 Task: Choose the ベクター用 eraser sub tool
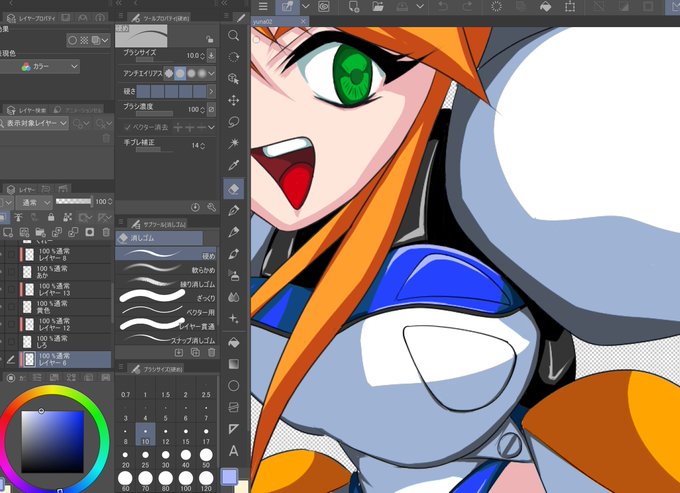(x=167, y=312)
